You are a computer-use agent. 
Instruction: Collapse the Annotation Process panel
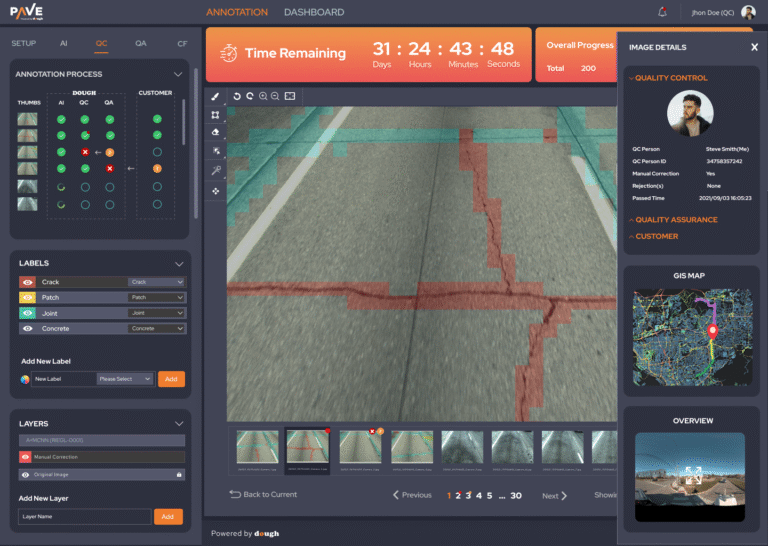[x=178, y=74]
